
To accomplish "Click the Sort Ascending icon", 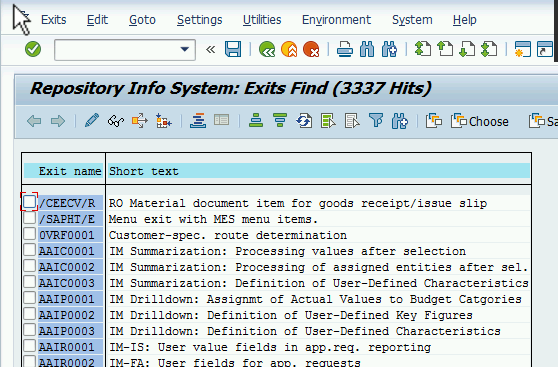I will 256,121.
